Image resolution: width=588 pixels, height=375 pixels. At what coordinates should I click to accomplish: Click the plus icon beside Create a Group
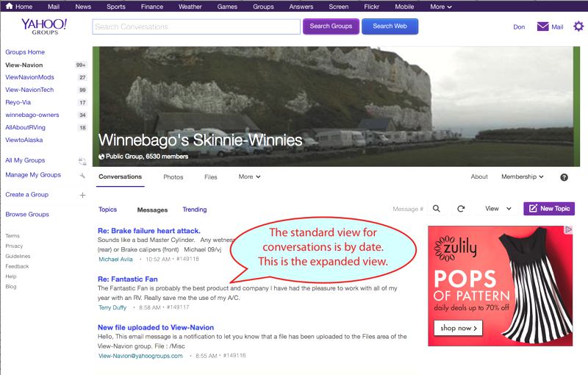coord(82,195)
